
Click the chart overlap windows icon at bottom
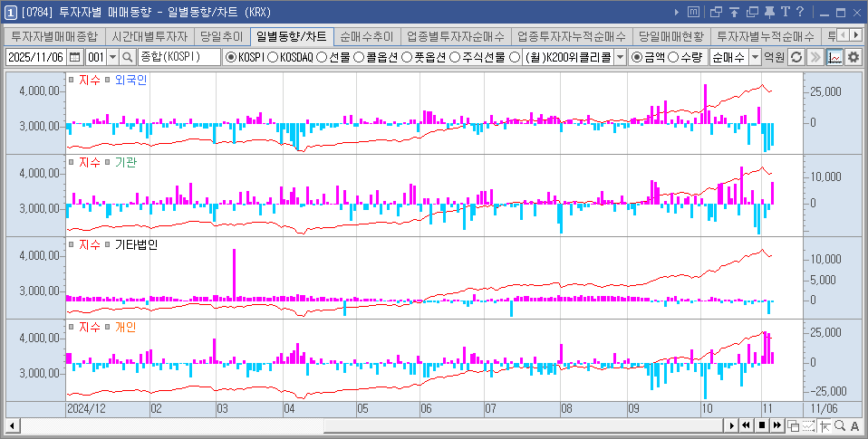(794, 425)
